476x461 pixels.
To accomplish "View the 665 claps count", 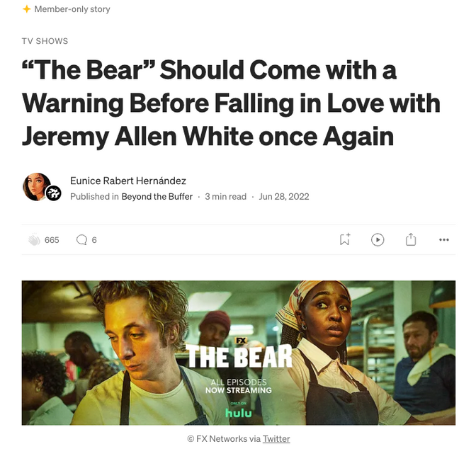I will point(52,240).
